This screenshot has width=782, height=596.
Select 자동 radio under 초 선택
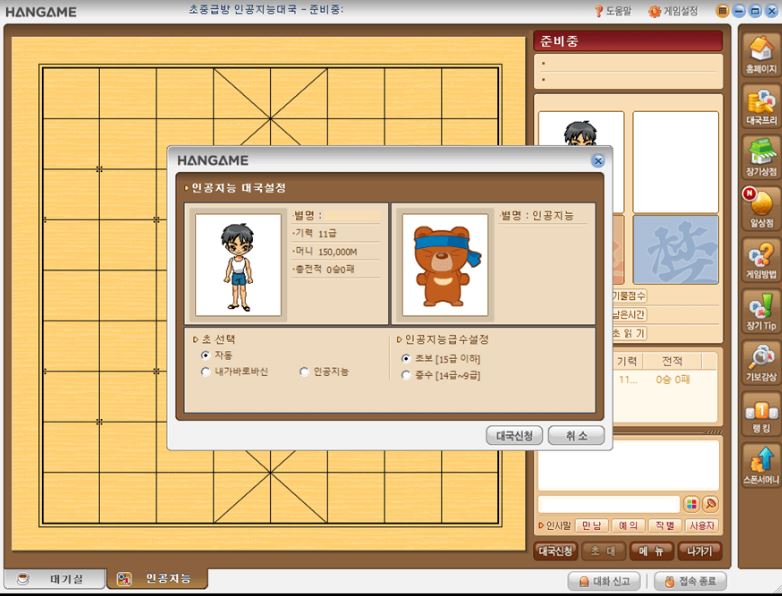[x=205, y=355]
